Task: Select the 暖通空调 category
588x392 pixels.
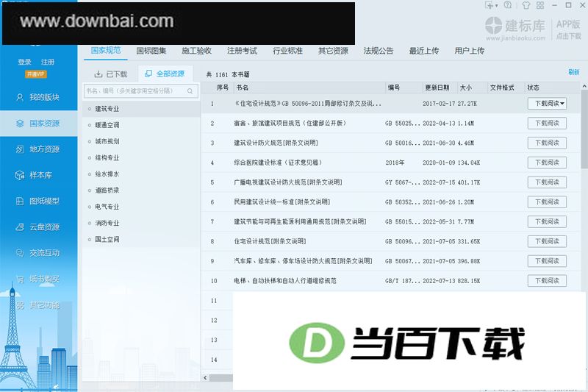Action: click(x=141, y=125)
